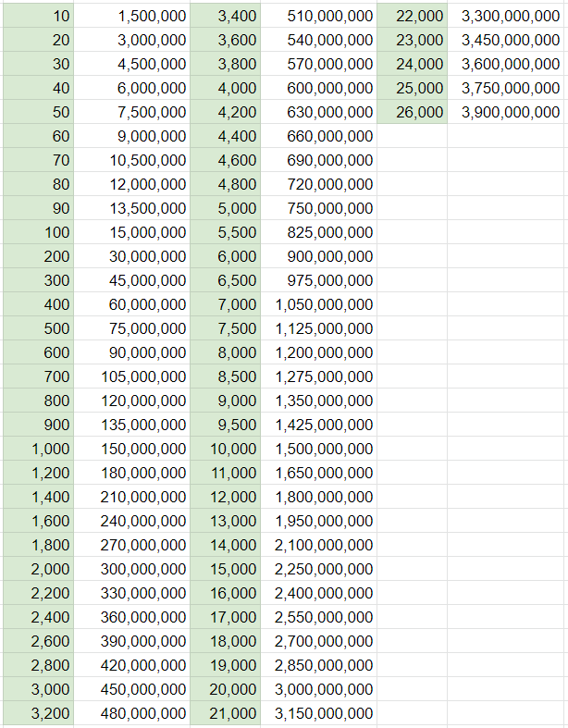
Task: Click the green cell with value 10
Action: tap(39, 16)
